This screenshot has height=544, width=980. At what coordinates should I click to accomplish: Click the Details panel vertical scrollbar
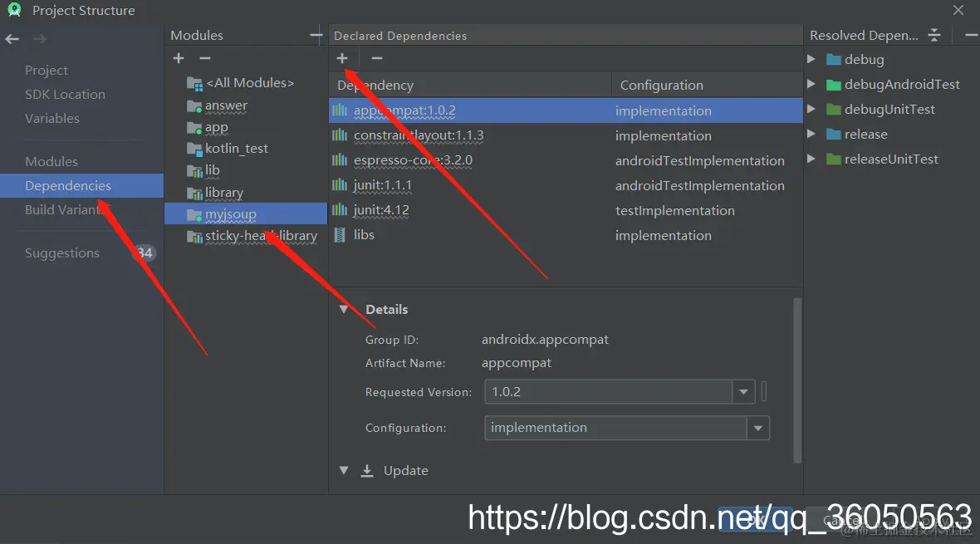797,380
